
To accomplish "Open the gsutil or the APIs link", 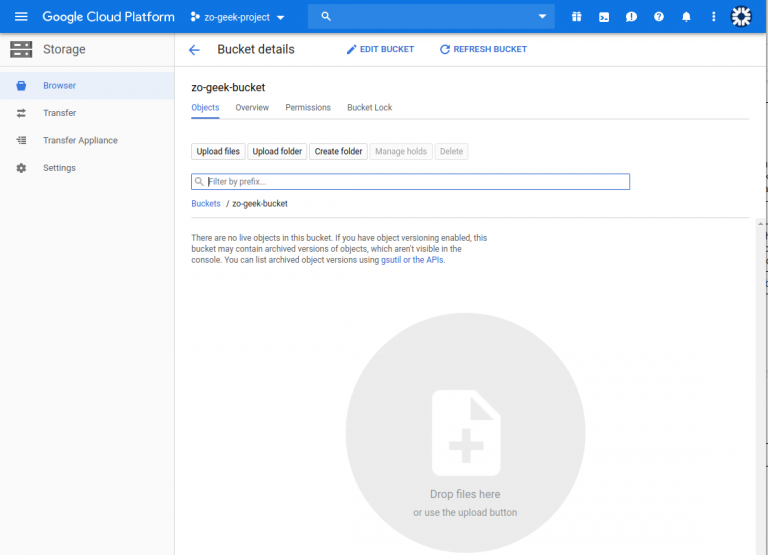I will point(413,260).
